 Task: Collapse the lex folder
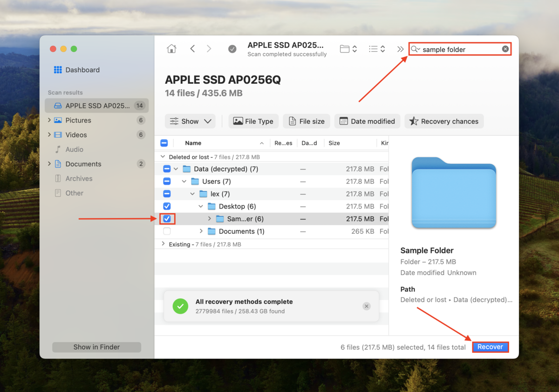pyautogui.click(x=192, y=194)
